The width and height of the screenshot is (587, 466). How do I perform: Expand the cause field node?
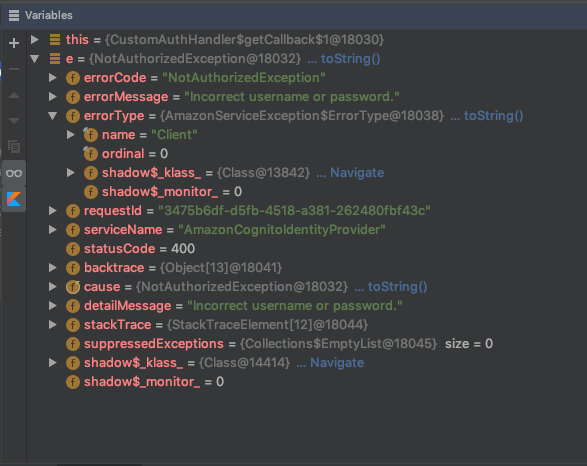pyautogui.click(x=53, y=286)
